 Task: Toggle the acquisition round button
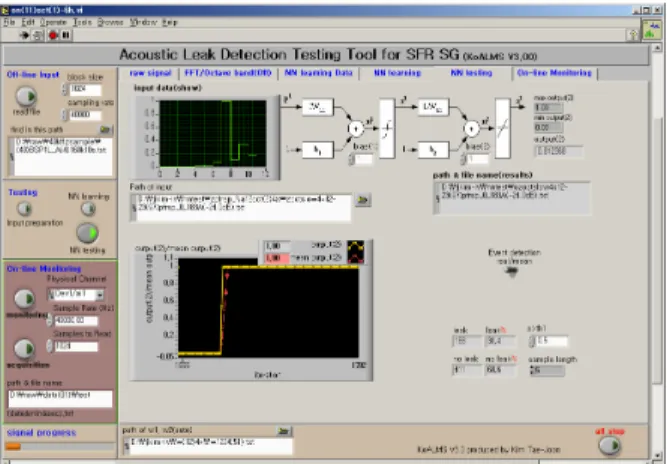(25, 349)
